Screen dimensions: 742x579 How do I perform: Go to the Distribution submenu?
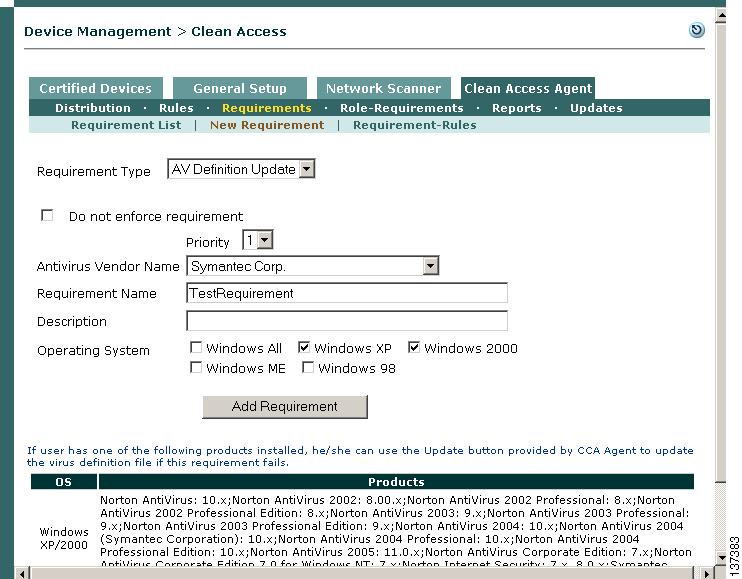tap(93, 108)
